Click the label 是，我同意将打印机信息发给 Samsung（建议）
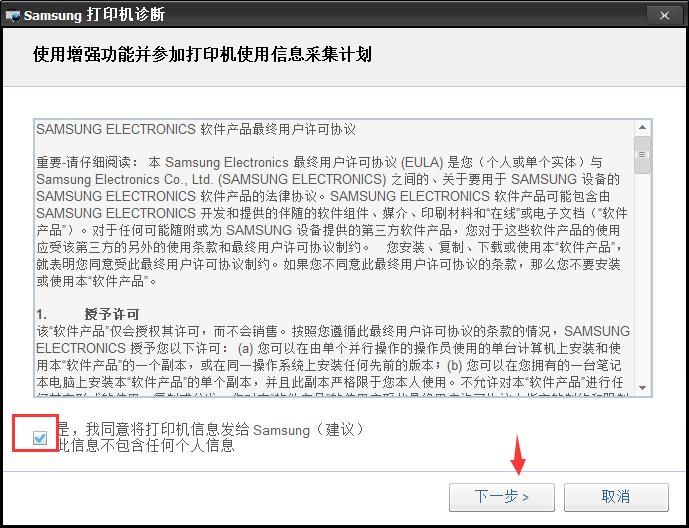 pyautogui.click(x=211, y=429)
